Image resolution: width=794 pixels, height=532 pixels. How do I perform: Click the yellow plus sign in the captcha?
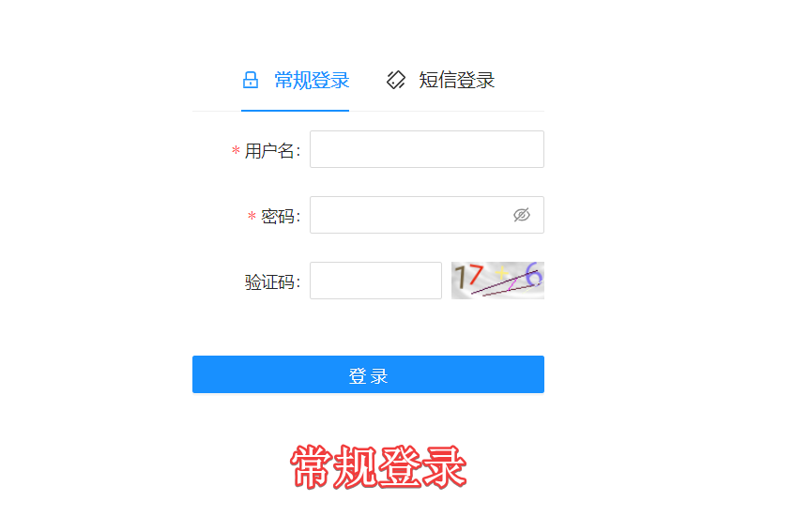pyautogui.click(x=501, y=274)
